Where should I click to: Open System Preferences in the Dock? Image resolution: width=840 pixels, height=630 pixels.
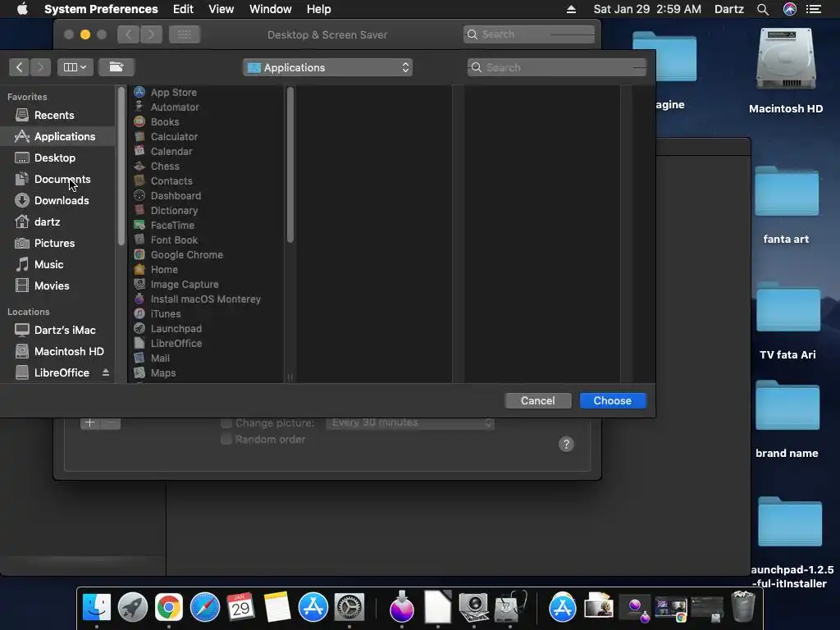click(349, 608)
